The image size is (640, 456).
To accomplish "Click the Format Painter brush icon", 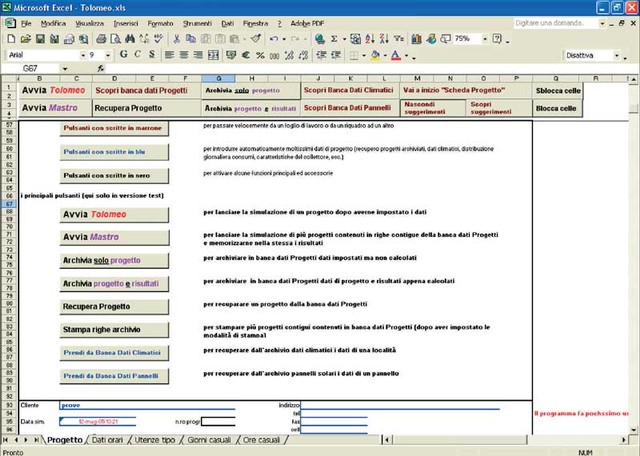I will point(256,39).
